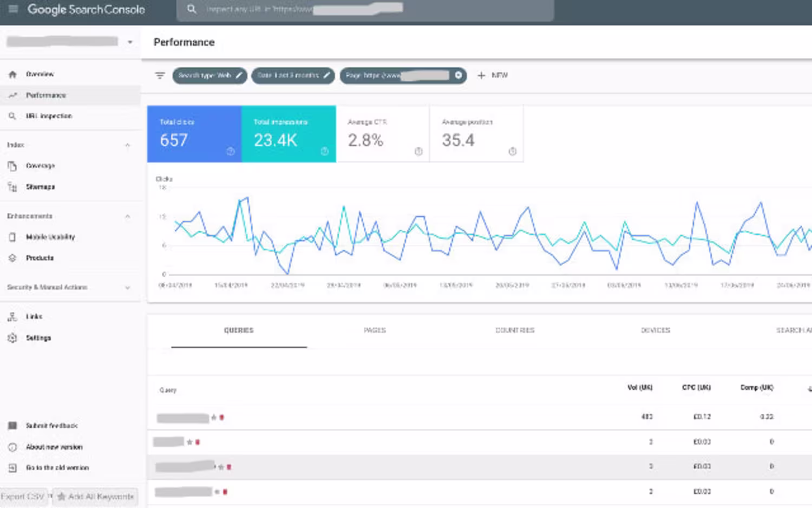Add a new filter with plus icon
812x508 pixels.
pyautogui.click(x=492, y=75)
